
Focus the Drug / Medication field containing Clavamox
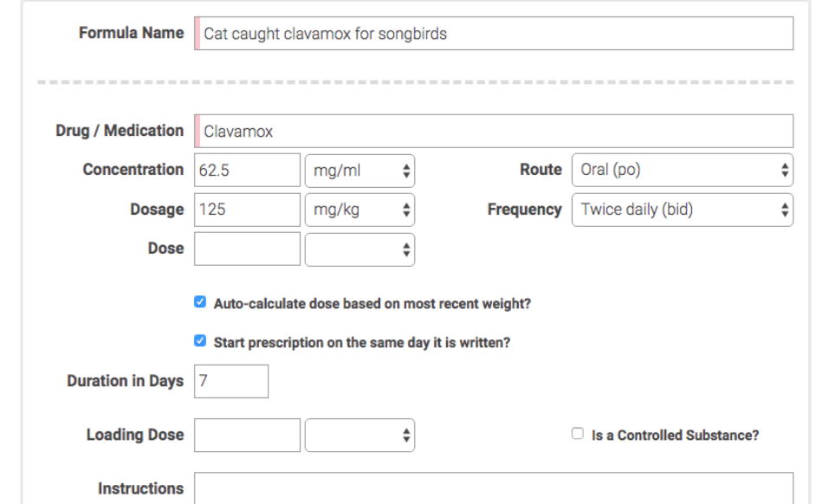(x=494, y=131)
